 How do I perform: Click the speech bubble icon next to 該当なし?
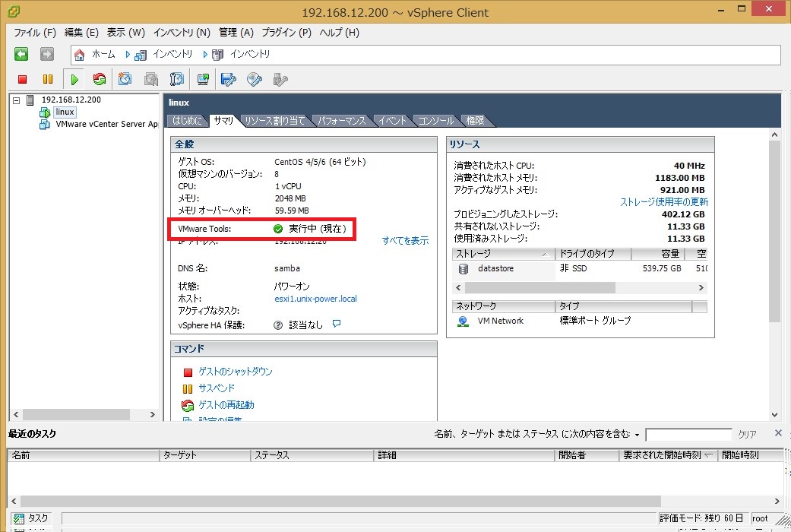(337, 324)
